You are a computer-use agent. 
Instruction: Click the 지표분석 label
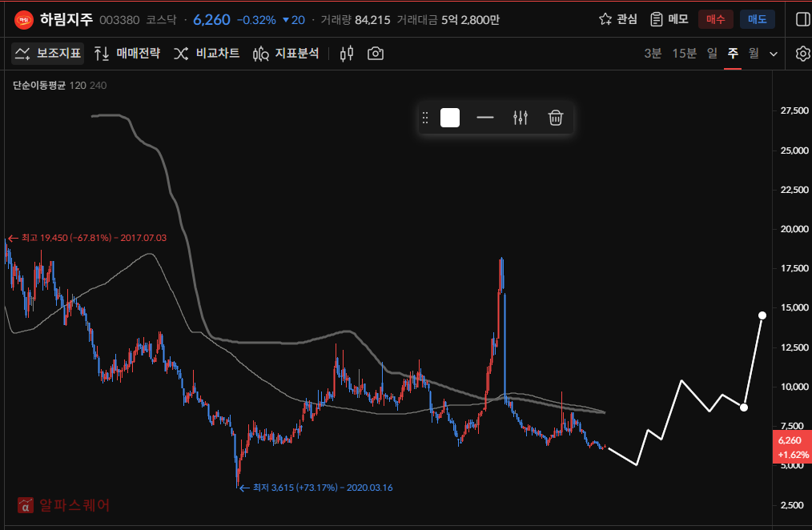coord(297,54)
